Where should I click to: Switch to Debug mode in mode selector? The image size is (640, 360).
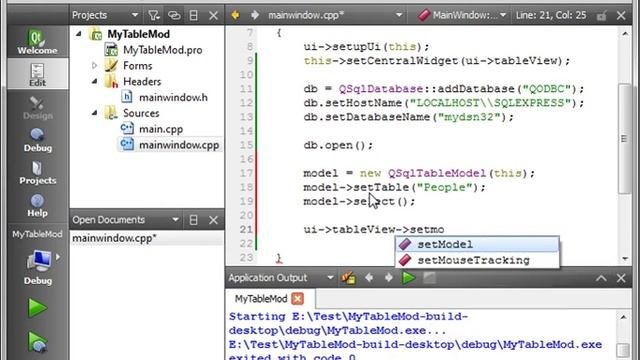click(x=38, y=140)
